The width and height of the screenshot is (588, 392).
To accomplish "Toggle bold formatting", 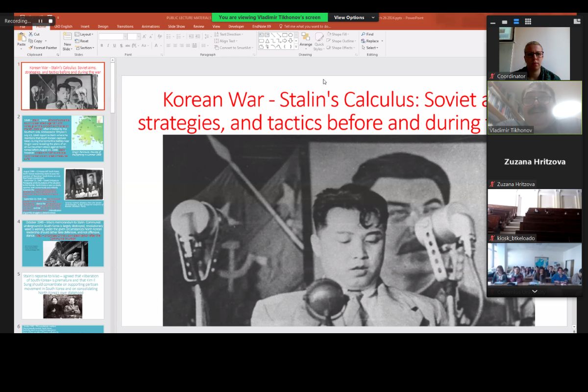I will 102,46.
